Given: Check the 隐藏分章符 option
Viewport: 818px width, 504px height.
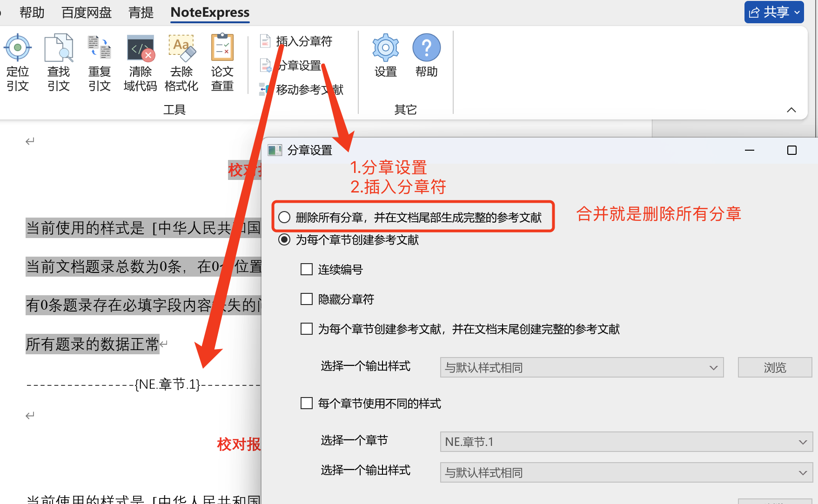Looking at the screenshot, I should pyautogui.click(x=307, y=299).
